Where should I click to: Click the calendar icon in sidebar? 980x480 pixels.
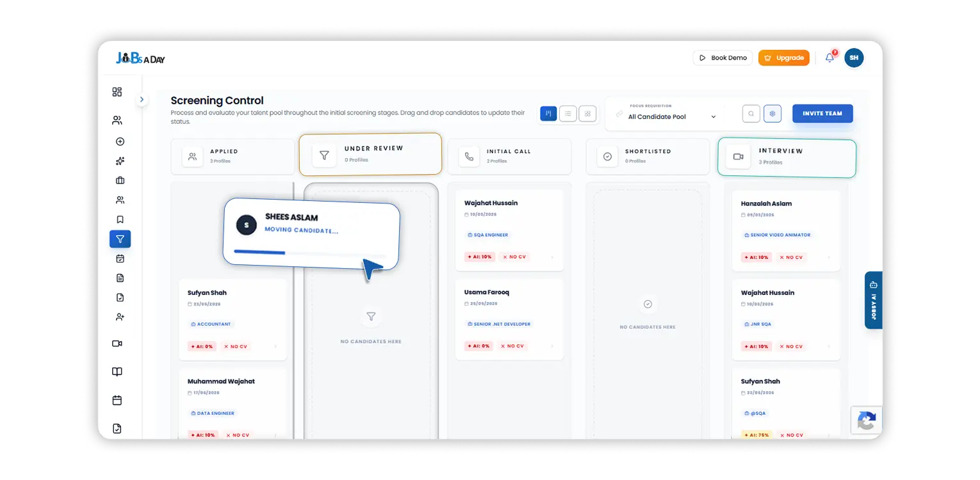click(x=117, y=401)
